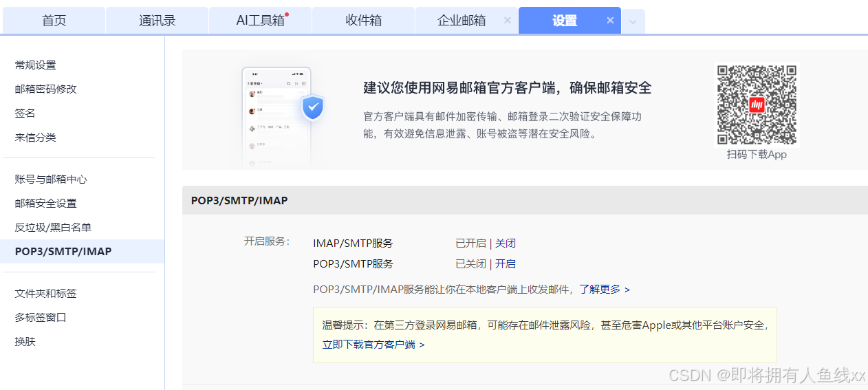Viewport: 868px width, 390px height.
Task: Open 换肤 settings
Action: click(25, 342)
